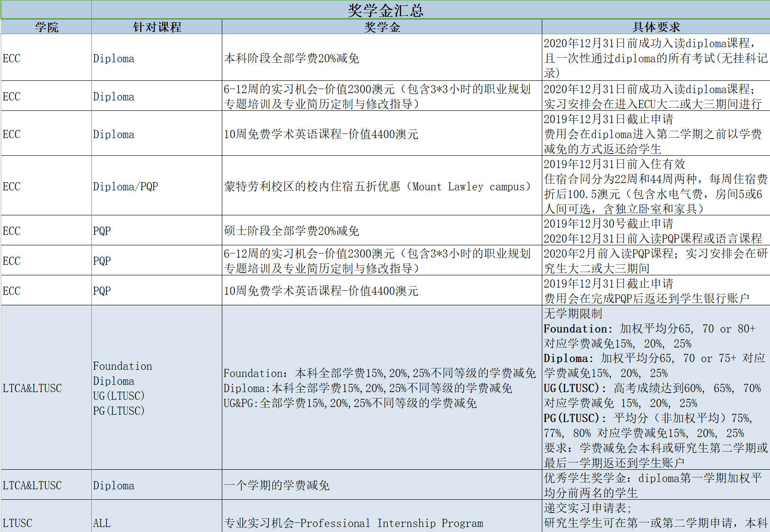The width and height of the screenshot is (770, 532).
Task: Click the scholarship cell starting Foundation: 本科全部学费
Action: (x=382, y=388)
